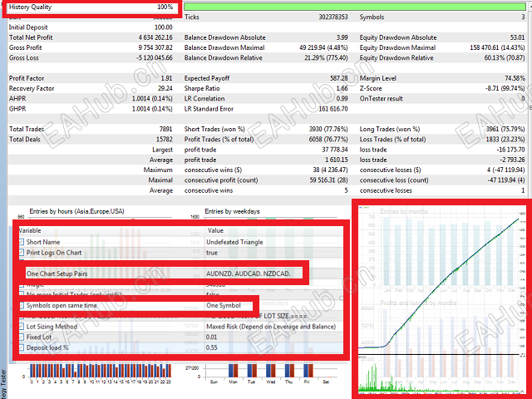The image size is (532, 399).
Task: Toggle the Fixed Lot checkbox
Action: coord(22,337)
